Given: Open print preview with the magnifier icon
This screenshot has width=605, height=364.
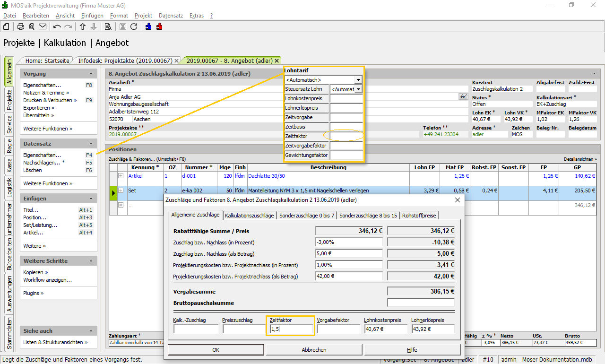Looking at the screenshot, I should point(31,26).
